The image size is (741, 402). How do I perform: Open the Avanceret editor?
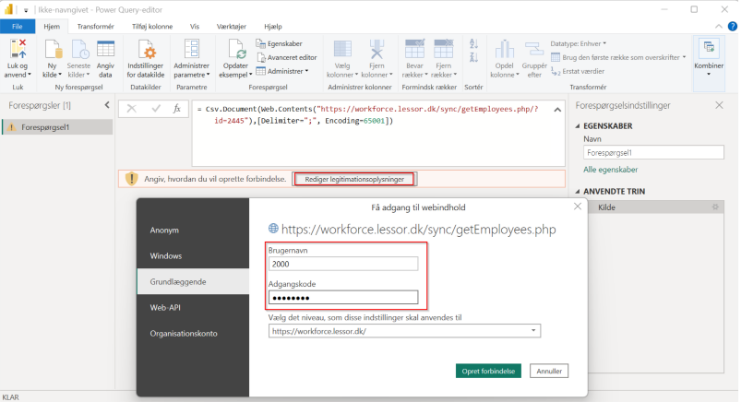point(286,57)
